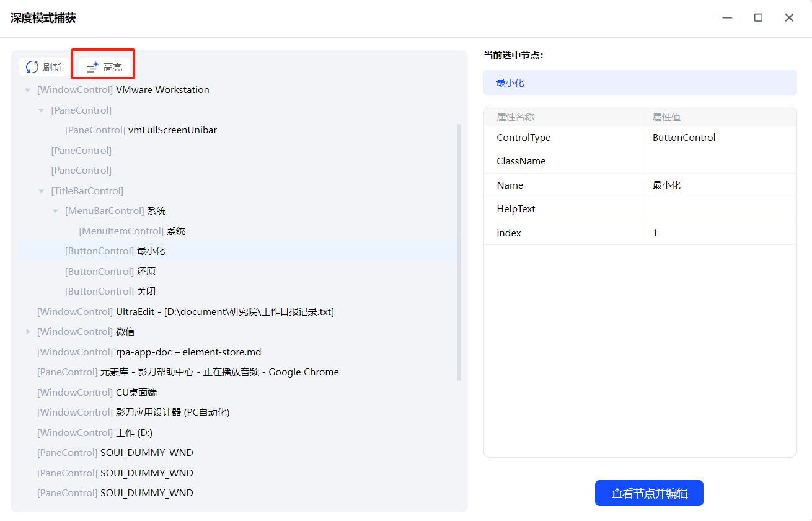Select the MenuItemControl 系统 node
The height and width of the screenshot is (521, 812).
pyautogui.click(x=132, y=231)
